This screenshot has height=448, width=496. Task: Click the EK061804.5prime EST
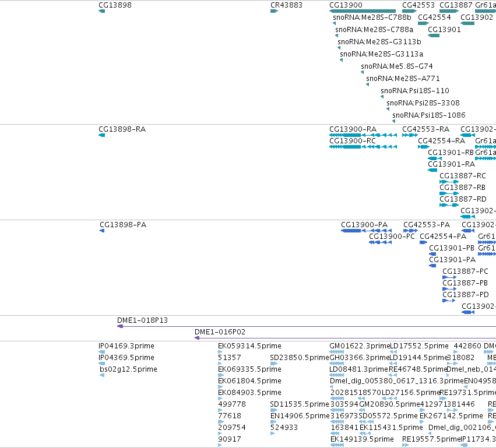coord(220,387)
